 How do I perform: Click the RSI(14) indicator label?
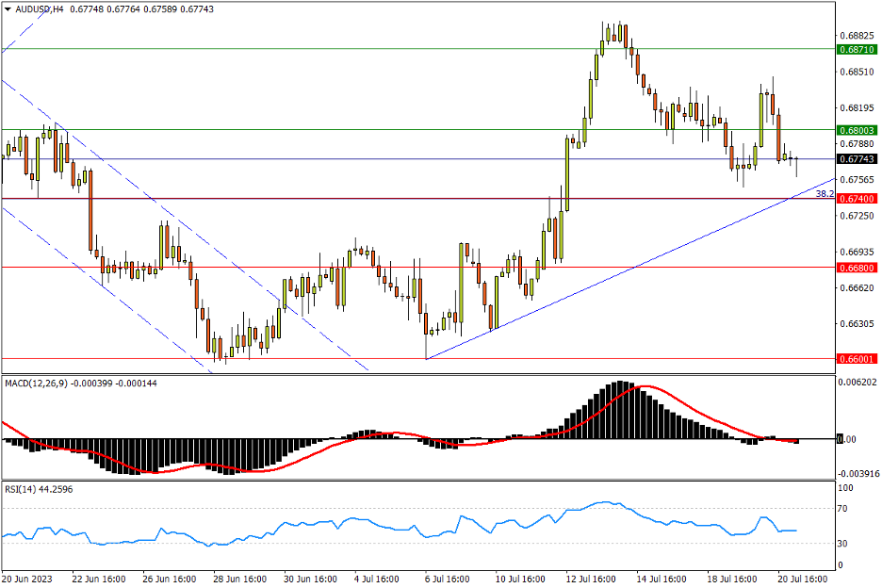[25, 489]
